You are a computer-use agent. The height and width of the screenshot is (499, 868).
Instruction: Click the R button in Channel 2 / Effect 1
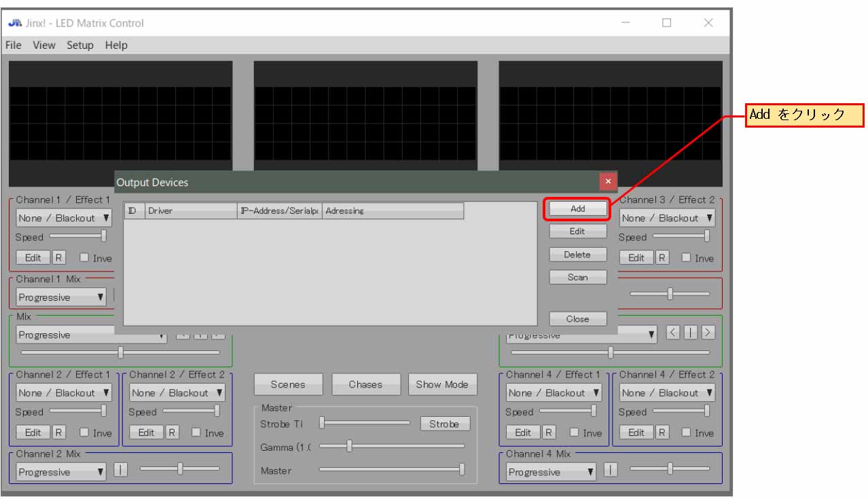pos(59,432)
